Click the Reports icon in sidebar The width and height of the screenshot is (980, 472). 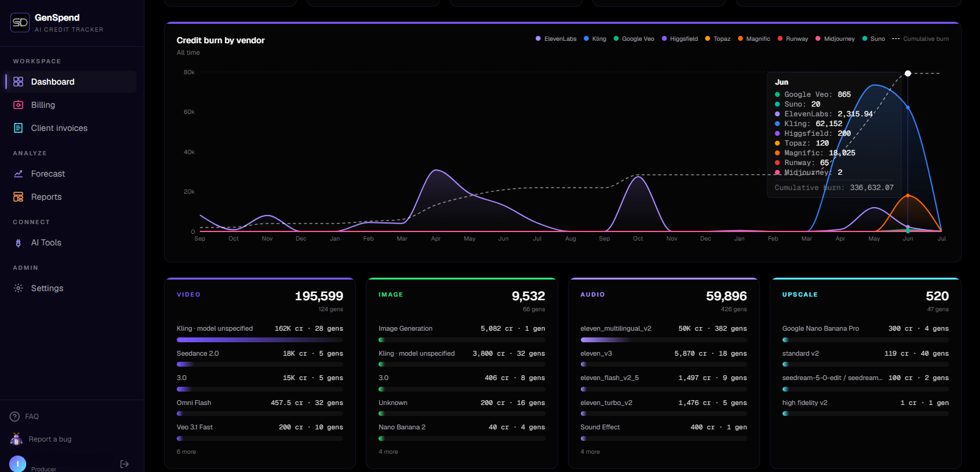click(x=18, y=197)
